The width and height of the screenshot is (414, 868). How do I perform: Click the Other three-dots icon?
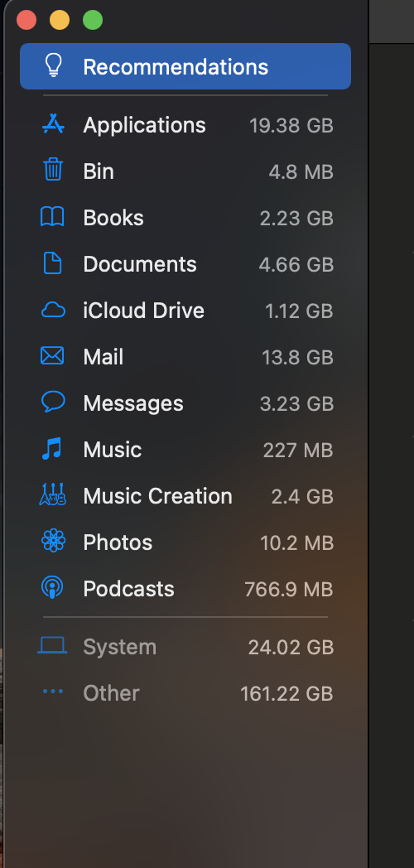53,692
